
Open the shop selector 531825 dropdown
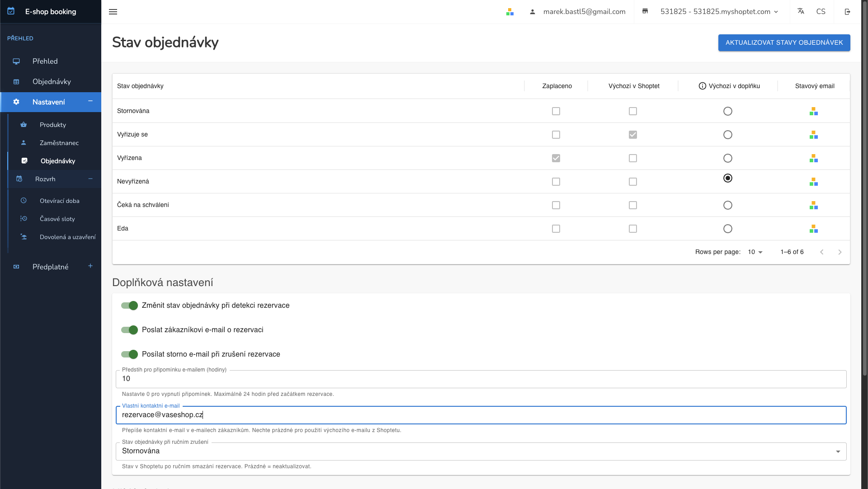tap(719, 12)
